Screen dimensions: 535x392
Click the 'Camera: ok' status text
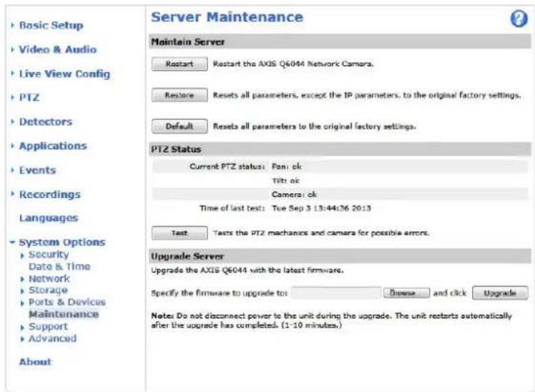point(294,195)
